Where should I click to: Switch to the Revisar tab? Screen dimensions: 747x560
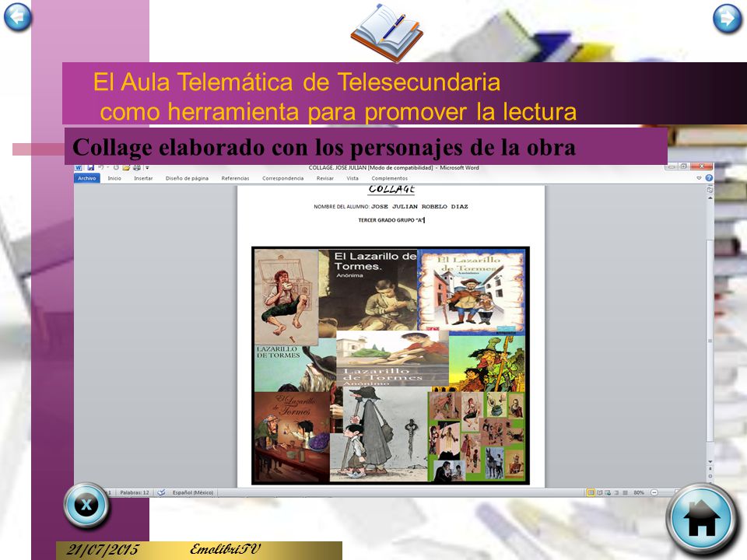[x=325, y=178]
